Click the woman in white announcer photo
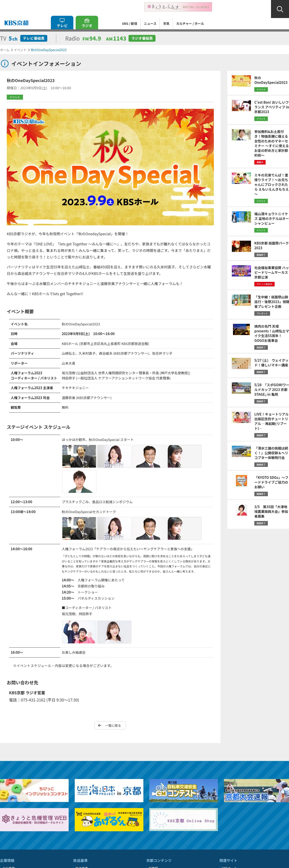 (x=114, y=632)
